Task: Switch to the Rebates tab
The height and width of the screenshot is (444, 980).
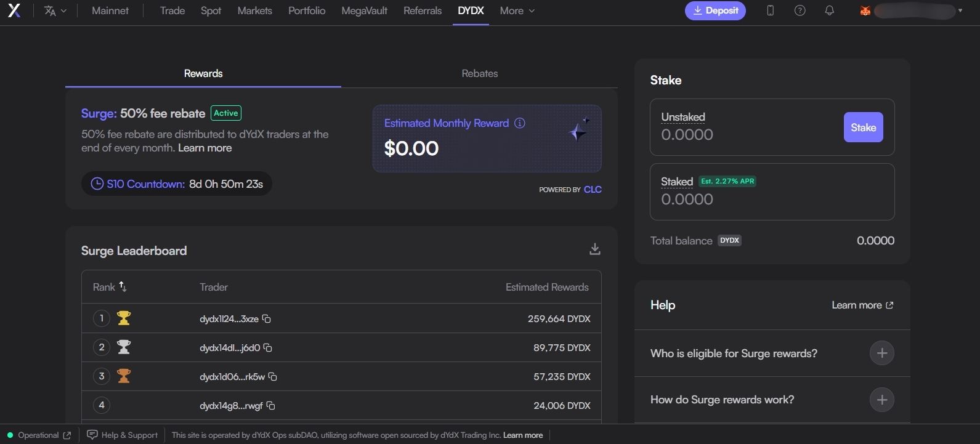Action: 479,73
